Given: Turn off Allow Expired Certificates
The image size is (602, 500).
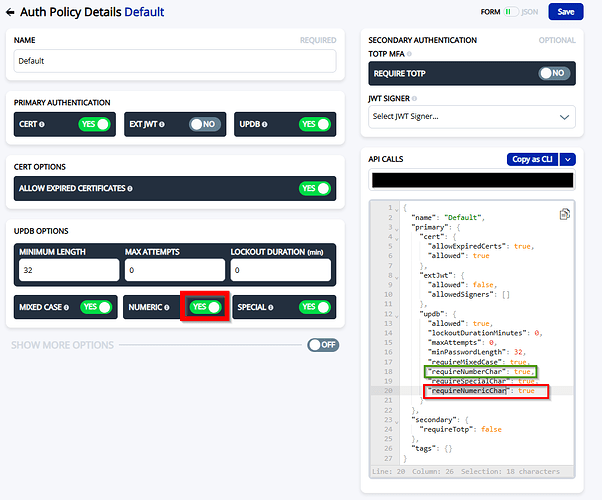Looking at the screenshot, I should 315,188.
